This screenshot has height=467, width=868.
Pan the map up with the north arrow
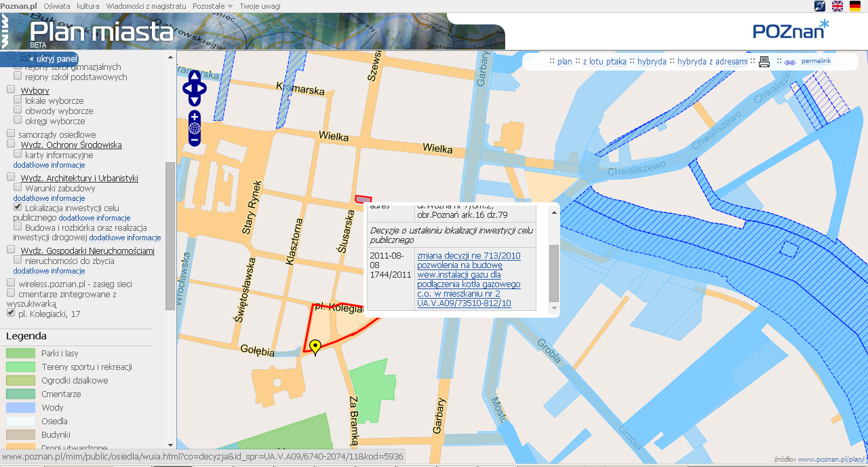(x=195, y=75)
